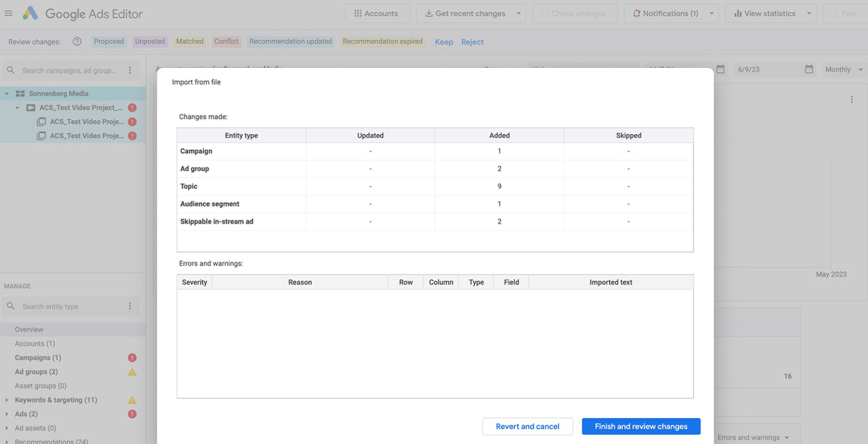Select Ad groups (2) entity type
This screenshot has width=868, height=444.
[x=36, y=372]
